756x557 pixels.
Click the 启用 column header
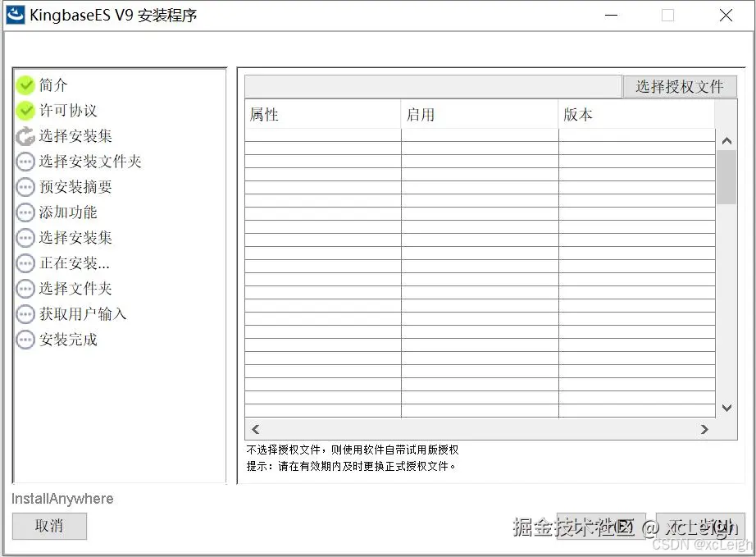[x=419, y=114]
